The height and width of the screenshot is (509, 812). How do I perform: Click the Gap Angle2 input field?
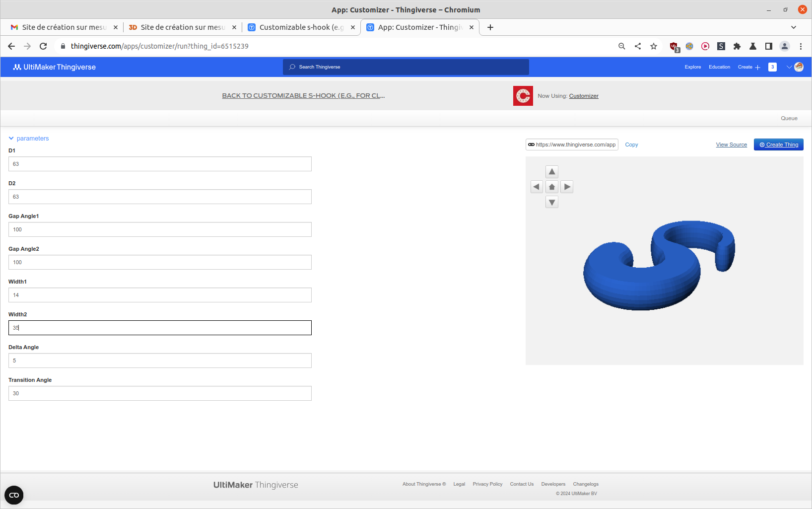point(160,262)
